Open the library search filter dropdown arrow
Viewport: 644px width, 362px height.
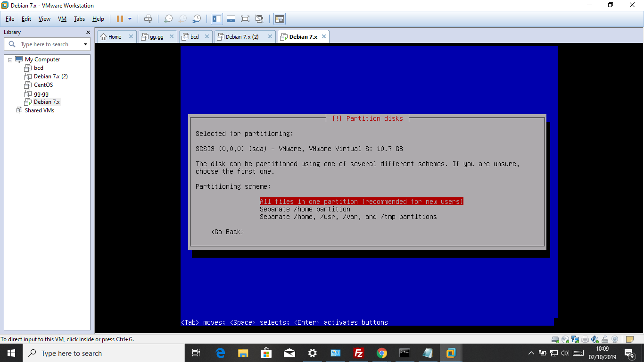point(85,44)
